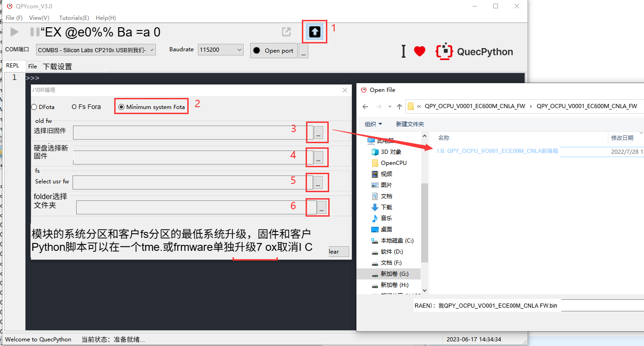Image resolution: width=644 pixels, height=346 pixels.
Task: Click the pop-out window icon in toolbar
Action: point(287,32)
